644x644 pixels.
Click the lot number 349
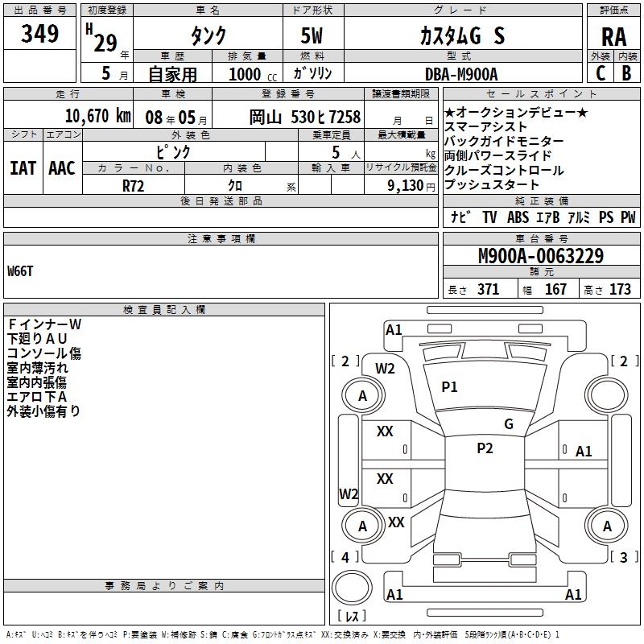coord(39,33)
